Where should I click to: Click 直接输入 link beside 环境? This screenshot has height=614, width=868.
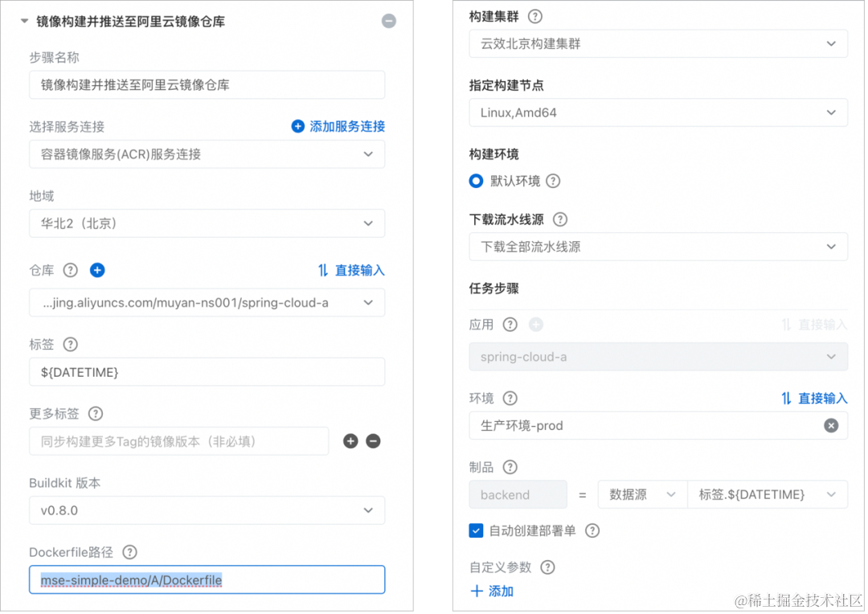[x=813, y=398]
